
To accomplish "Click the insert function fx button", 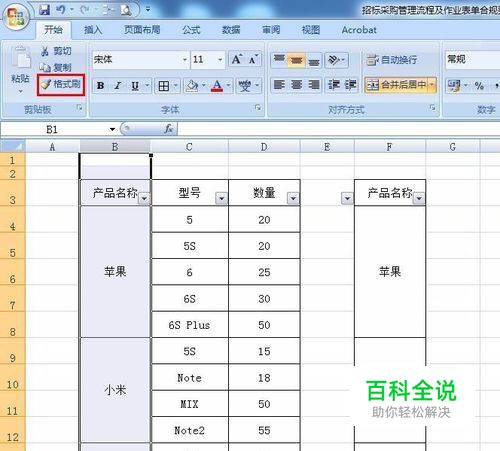I will (x=169, y=129).
